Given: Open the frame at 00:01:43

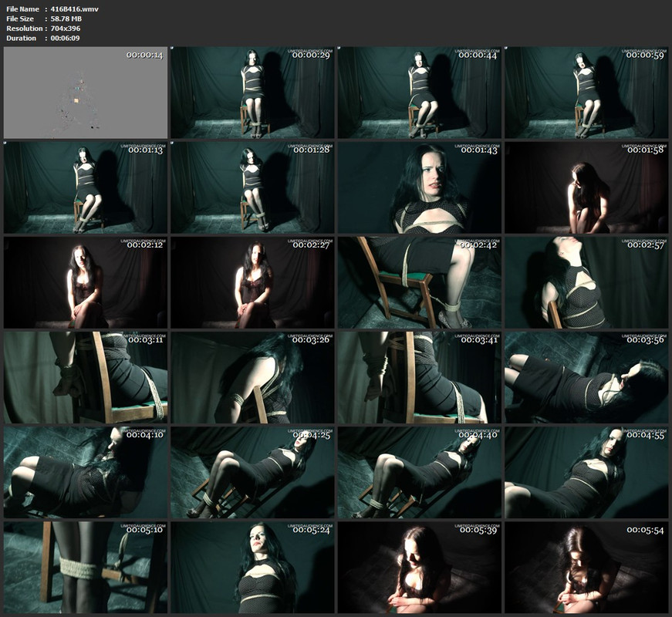Looking at the screenshot, I should click(x=420, y=187).
